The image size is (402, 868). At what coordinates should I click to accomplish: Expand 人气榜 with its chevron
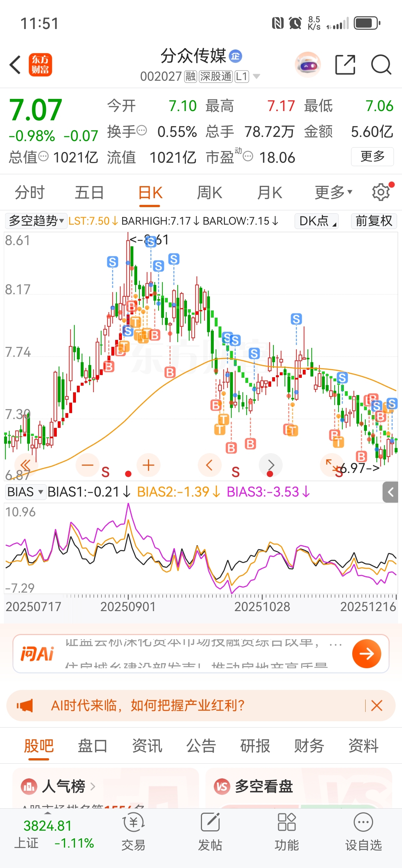coord(93,786)
